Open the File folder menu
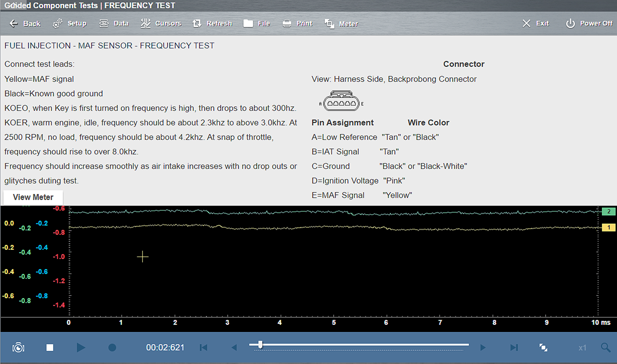The width and height of the screenshot is (617, 364). tap(248, 24)
